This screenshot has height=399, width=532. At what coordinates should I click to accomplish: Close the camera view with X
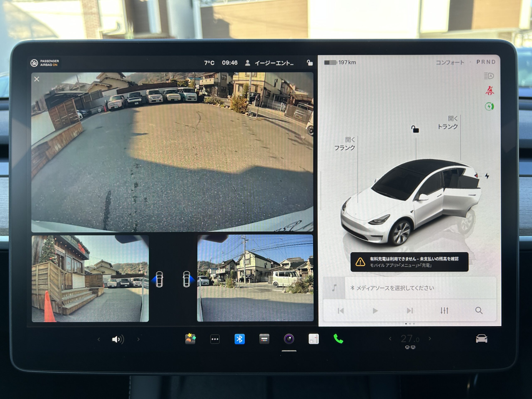click(37, 79)
